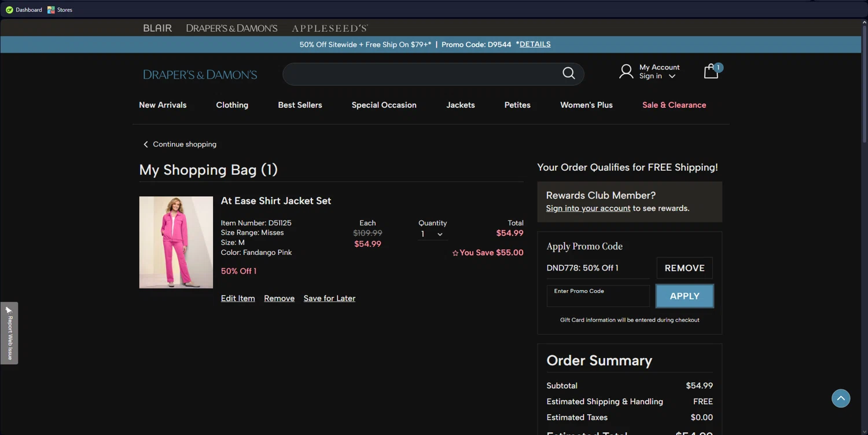Screen dimensions: 868x435
Task: Click the scroll-to-top arrow button
Action: (x=841, y=398)
